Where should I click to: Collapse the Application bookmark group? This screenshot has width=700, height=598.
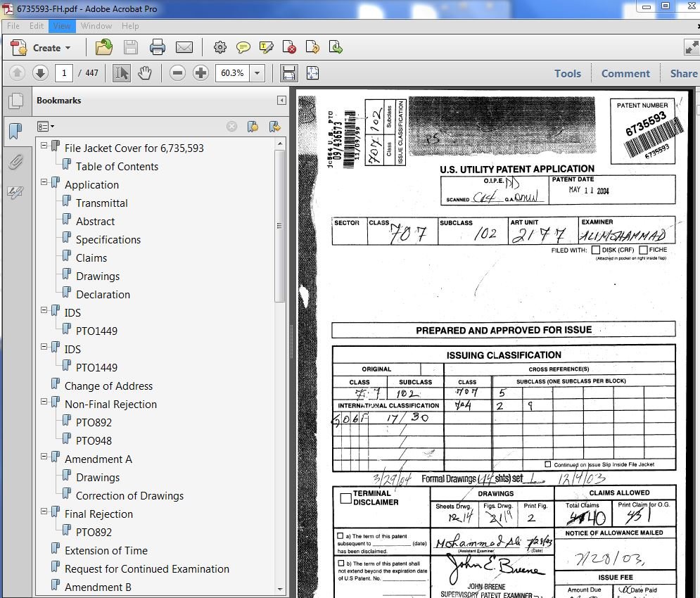pyautogui.click(x=44, y=182)
